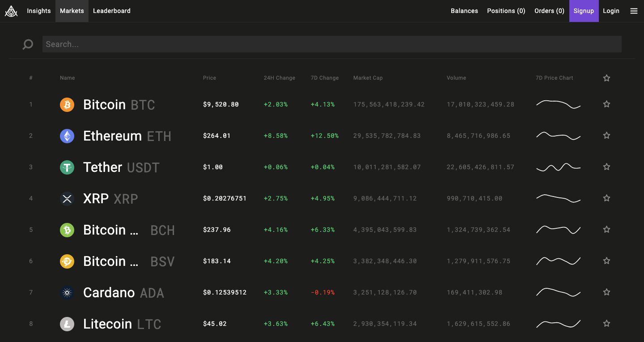Sort by Market Cap column header
The height and width of the screenshot is (342, 644).
click(x=368, y=78)
